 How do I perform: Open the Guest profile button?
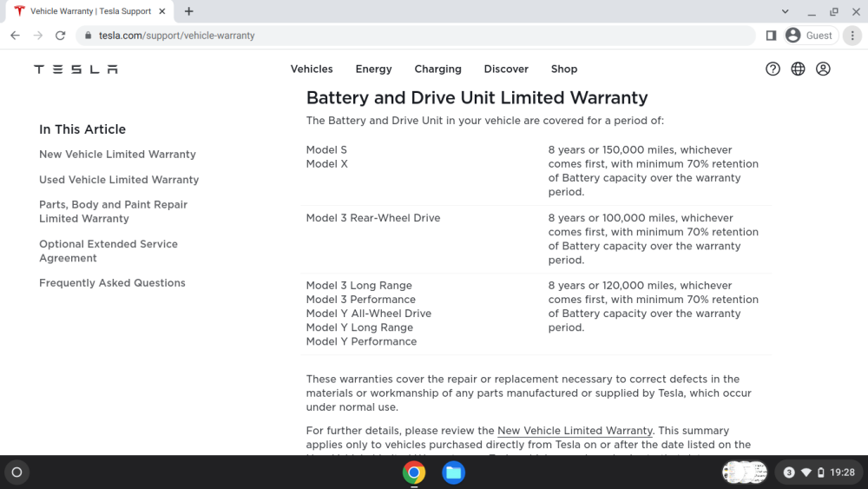click(x=810, y=36)
